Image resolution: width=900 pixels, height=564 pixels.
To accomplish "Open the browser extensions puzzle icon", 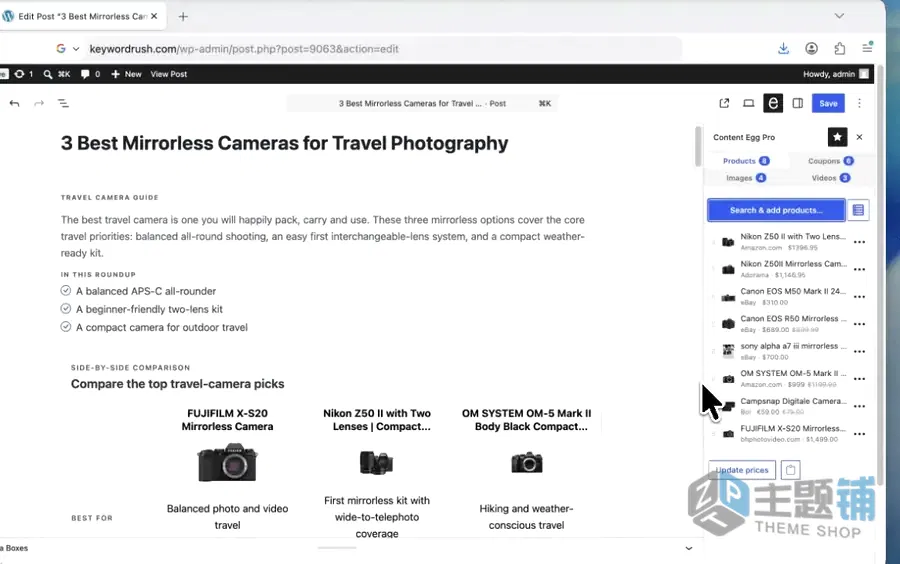I will pos(839,49).
